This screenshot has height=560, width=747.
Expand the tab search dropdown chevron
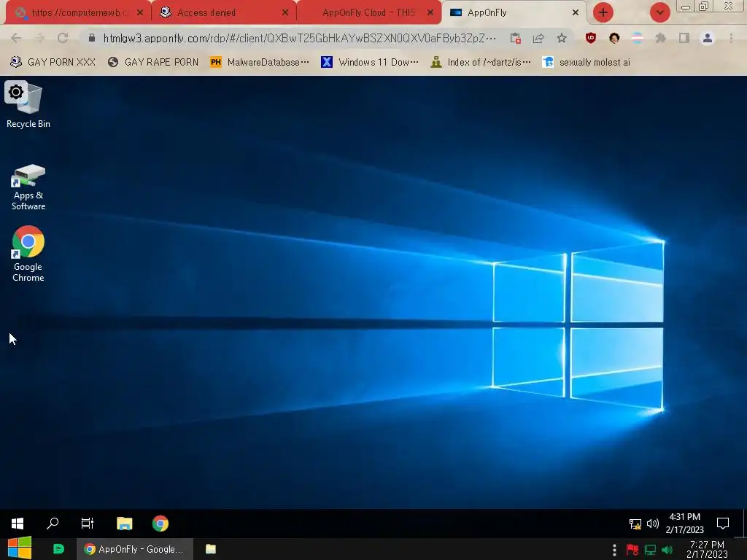pyautogui.click(x=659, y=12)
